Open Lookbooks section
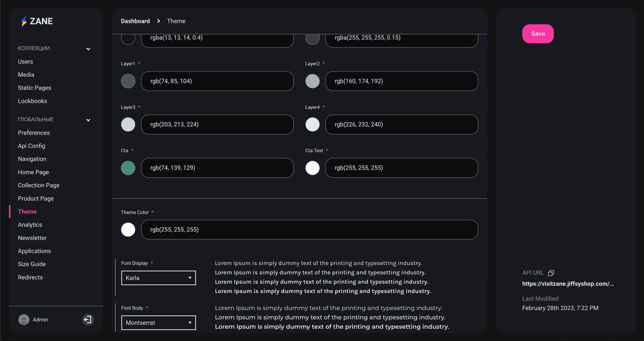The height and width of the screenshot is (341, 644). (x=33, y=101)
